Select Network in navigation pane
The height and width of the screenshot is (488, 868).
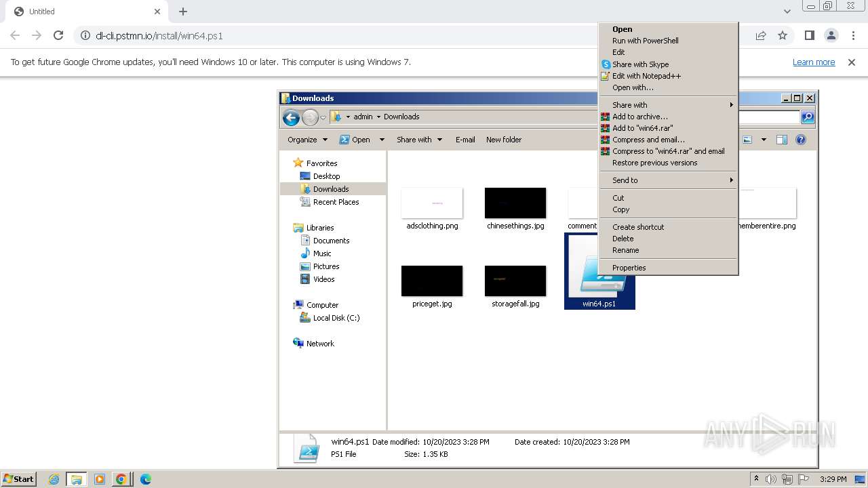click(320, 344)
